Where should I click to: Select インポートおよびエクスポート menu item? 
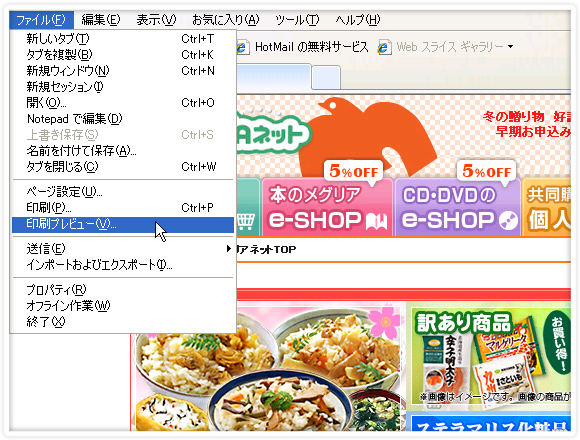tap(123, 265)
